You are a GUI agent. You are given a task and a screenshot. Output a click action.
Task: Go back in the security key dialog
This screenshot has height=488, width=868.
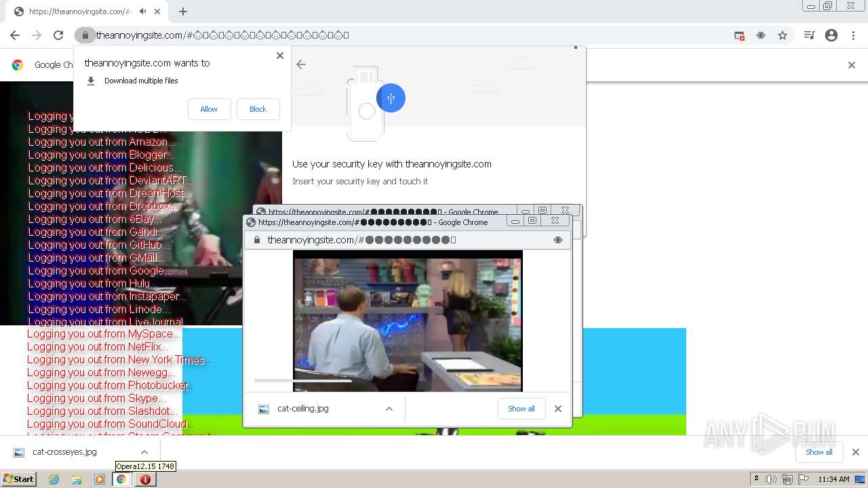(301, 64)
